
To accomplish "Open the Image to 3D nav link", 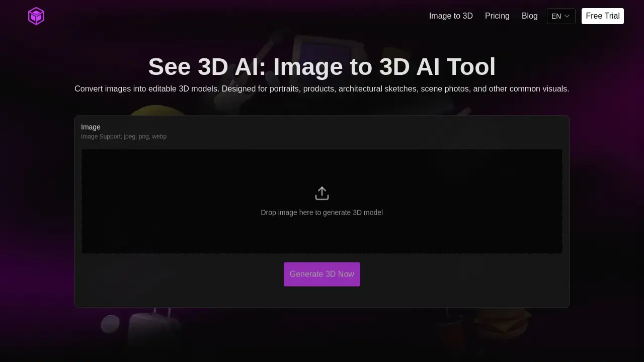I will 451,16.
